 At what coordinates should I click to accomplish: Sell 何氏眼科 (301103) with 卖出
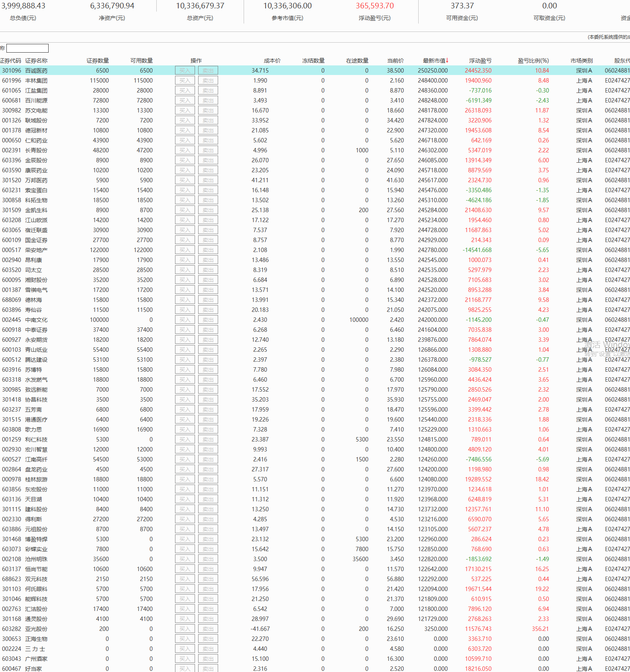208,589
